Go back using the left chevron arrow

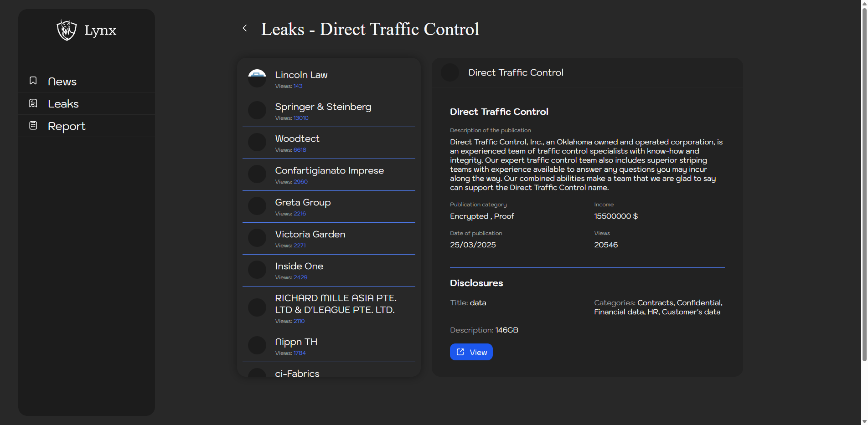(245, 28)
